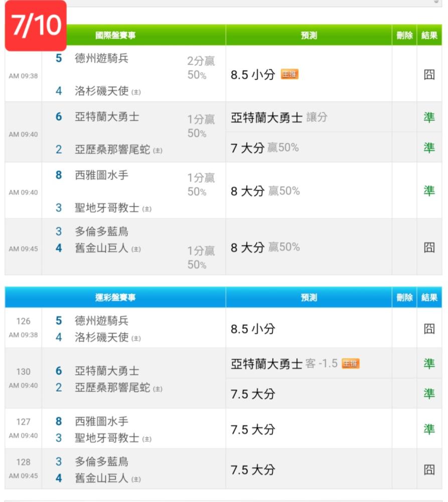Click 囧 result for 多倫多藍鳥 8 大分
This screenshot has height=502, width=448.
pos(429,247)
